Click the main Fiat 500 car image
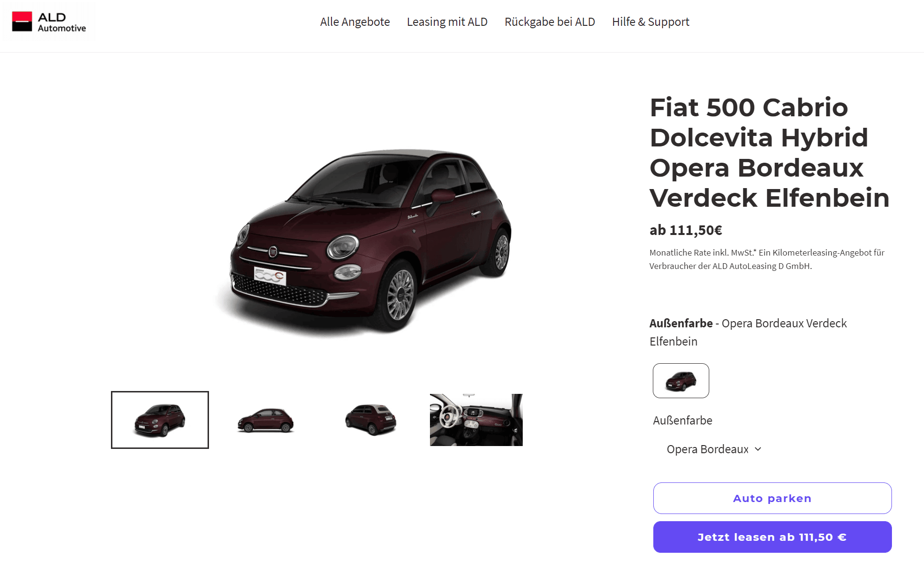Viewport: 924px width, 581px height. click(364, 239)
